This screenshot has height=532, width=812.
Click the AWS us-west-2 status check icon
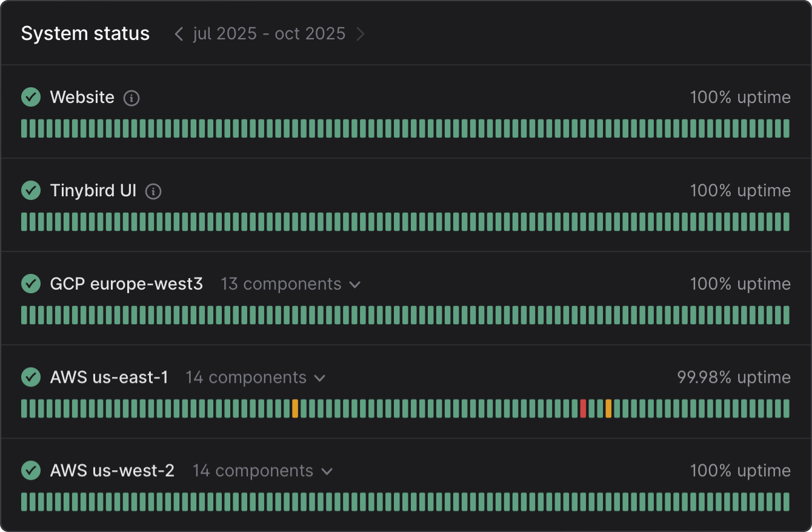pyautogui.click(x=31, y=470)
